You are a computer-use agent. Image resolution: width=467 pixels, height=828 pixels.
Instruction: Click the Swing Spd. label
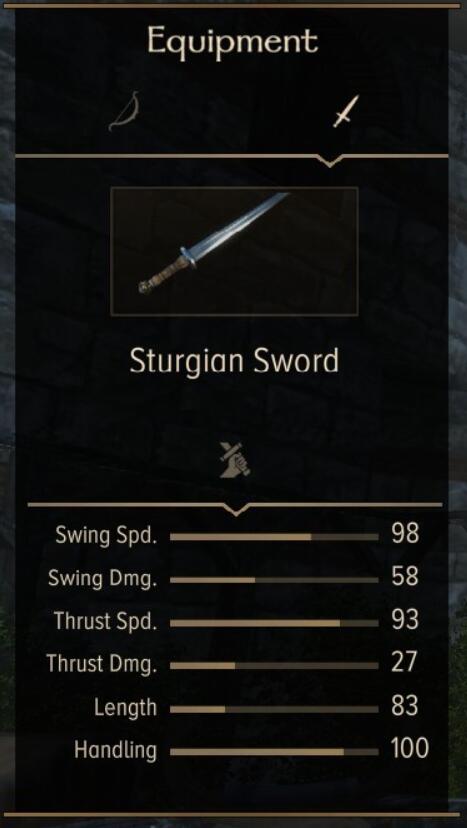(x=106, y=537)
